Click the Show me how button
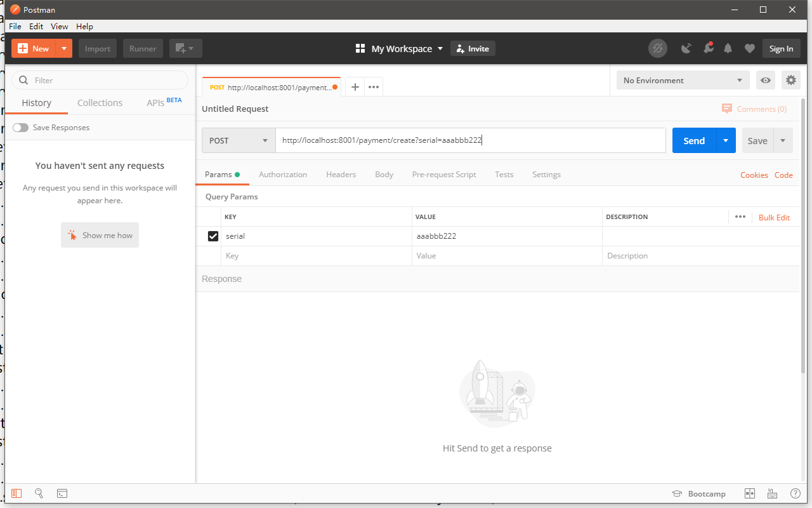This screenshot has width=812, height=508. (100, 235)
